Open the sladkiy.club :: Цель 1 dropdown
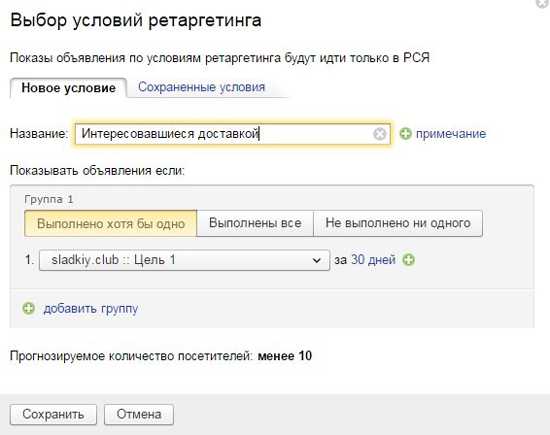550x435 pixels. point(185,260)
